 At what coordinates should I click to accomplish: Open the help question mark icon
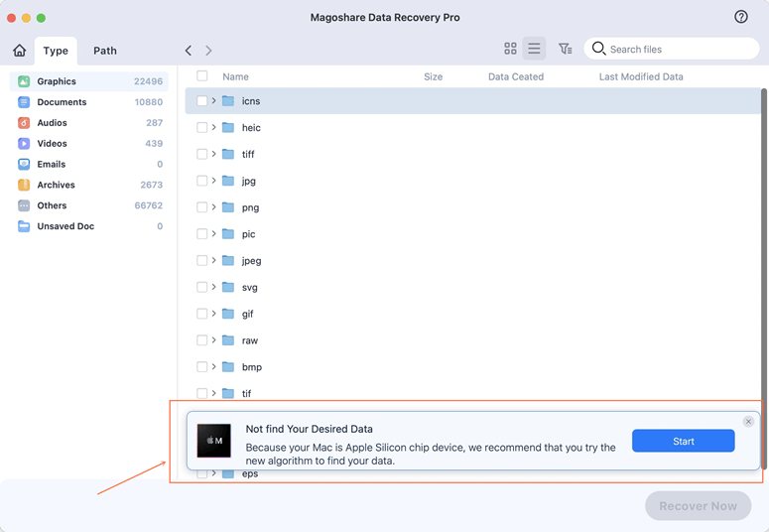click(740, 17)
